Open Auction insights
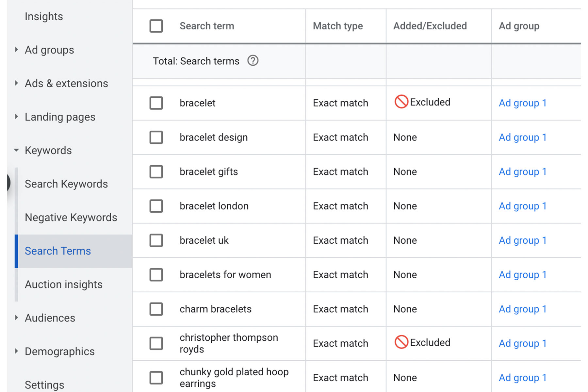 (64, 285)
